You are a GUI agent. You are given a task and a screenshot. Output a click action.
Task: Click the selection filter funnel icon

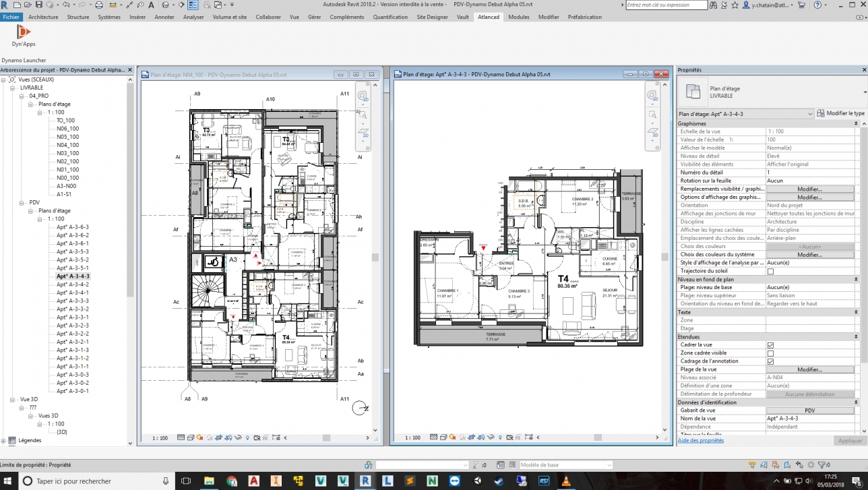[821, 465]
